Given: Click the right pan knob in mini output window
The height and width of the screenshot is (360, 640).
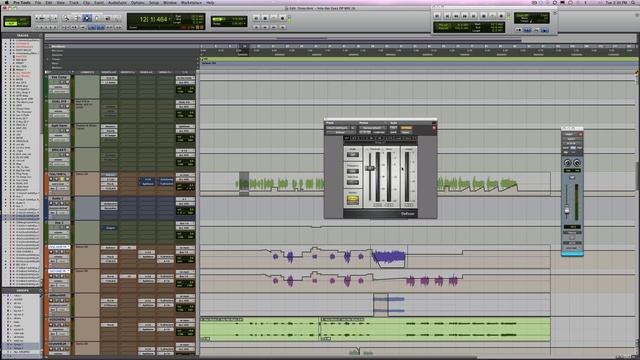Looking at the screenshot, I should 577,162.
